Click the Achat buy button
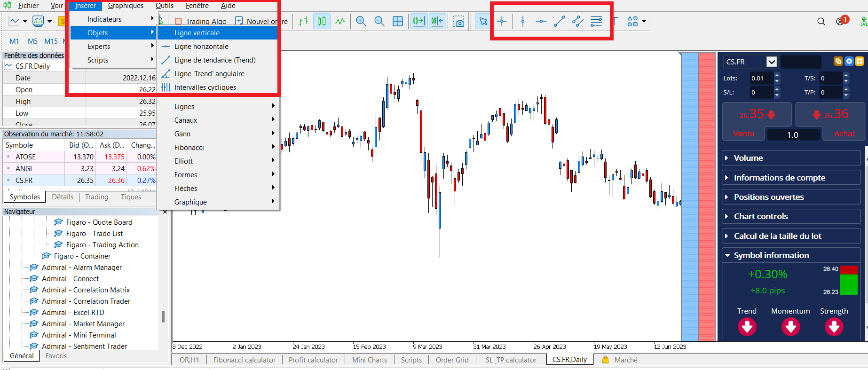This screenshot has height=370, width=868. [844, 134]
